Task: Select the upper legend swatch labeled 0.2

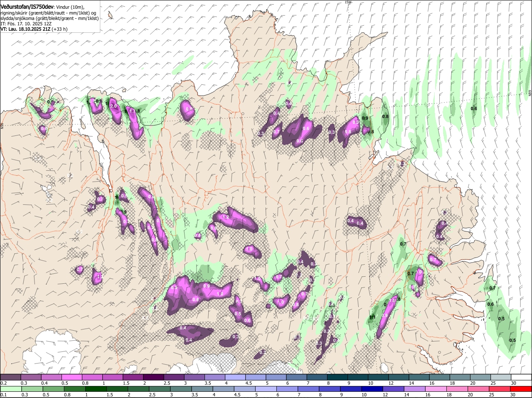Action: (10, 377)
